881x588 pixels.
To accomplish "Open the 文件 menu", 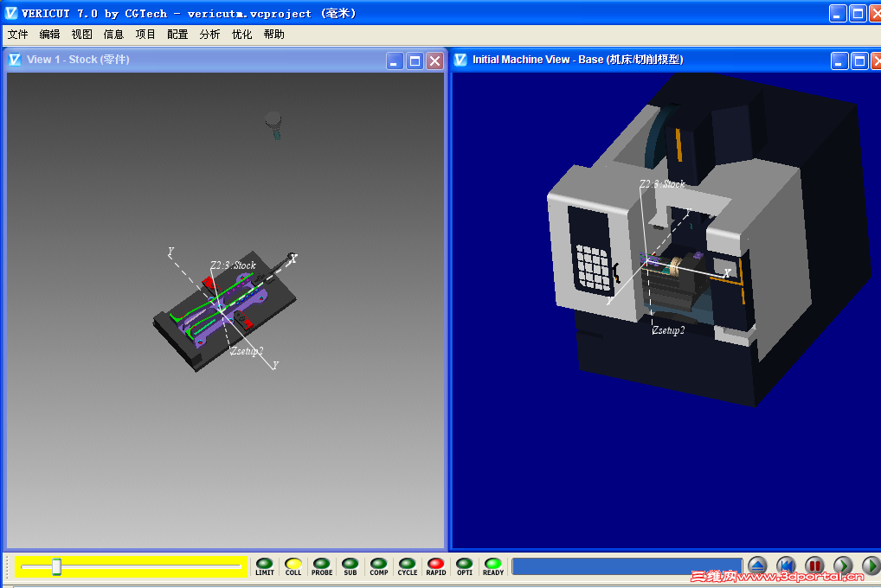I will coord(17,35).
